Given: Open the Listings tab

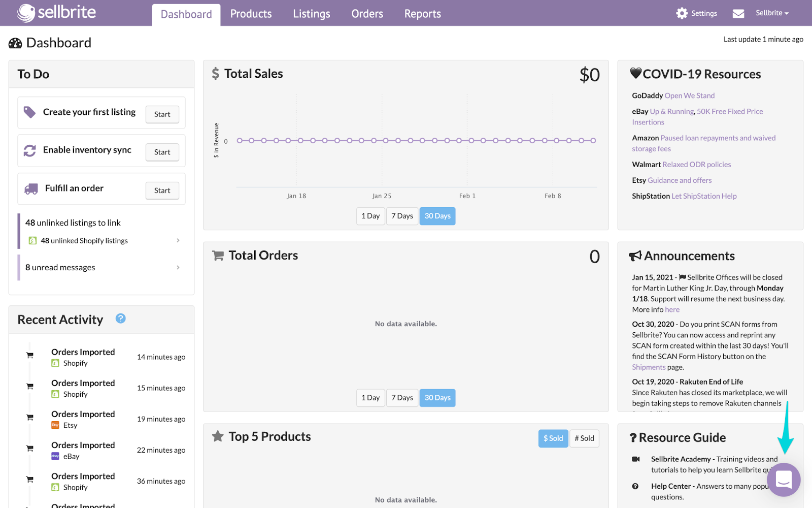Looking at the screenshot, I should point(312,14).
